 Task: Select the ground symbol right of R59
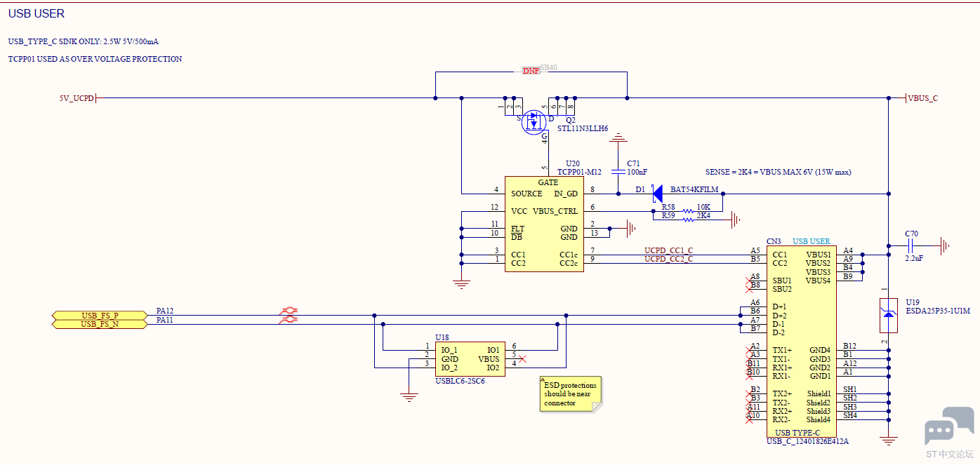coord(736,220)
